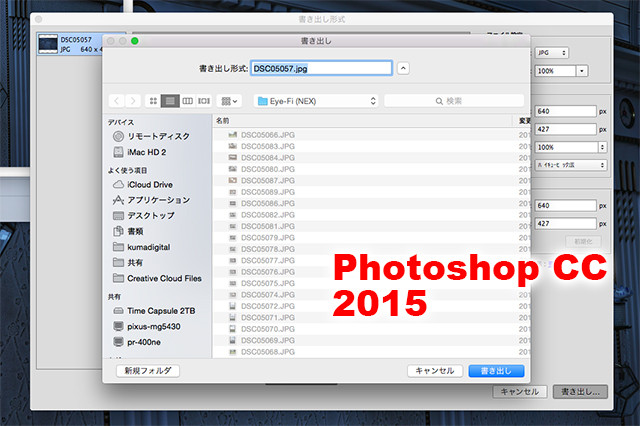Image resolution: width=640 pixels, height=426 pixels.
Task: Open Creative Cloud Files folder in sidebar
Action: pyautogui.click(x=163, y=278)
